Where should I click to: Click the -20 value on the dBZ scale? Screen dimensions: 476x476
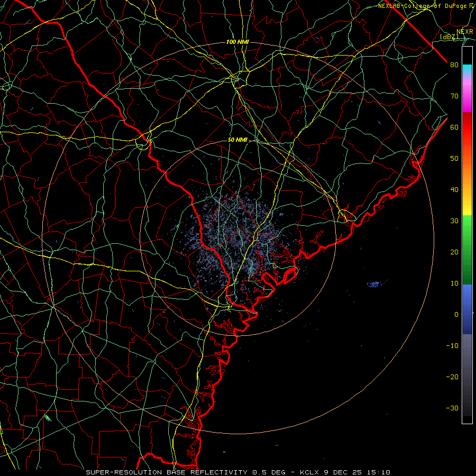(x=452, y=377)
